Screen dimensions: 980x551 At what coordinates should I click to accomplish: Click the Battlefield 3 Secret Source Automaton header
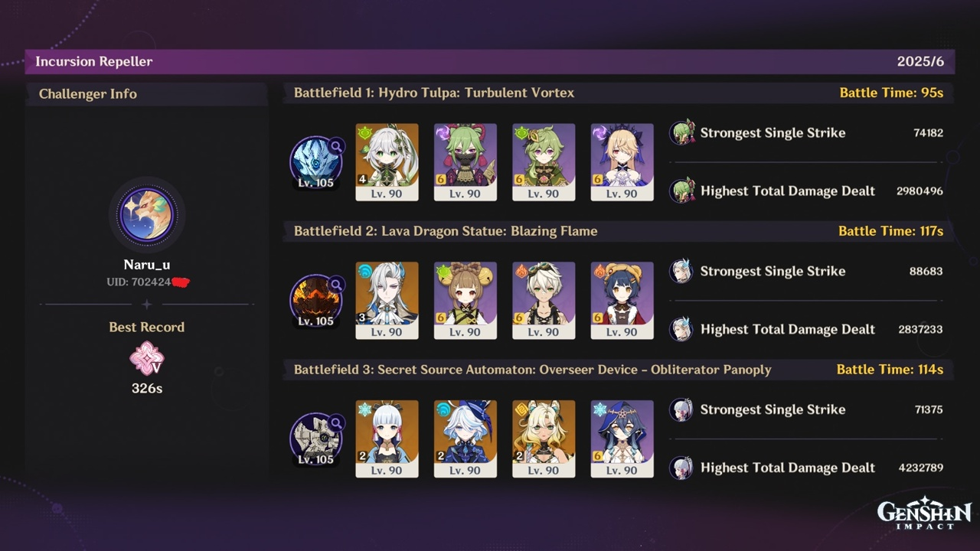(x=619, y=370)
